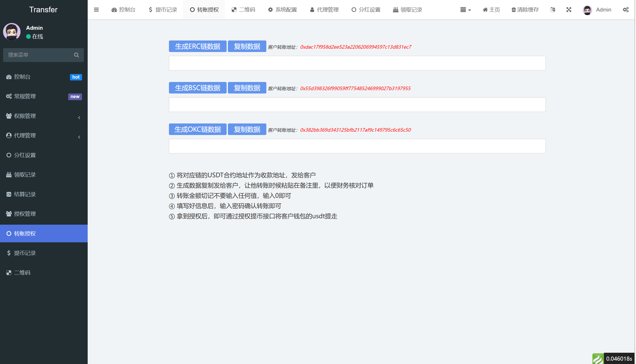Click the icon beside 结算记录

coord(9,194)
